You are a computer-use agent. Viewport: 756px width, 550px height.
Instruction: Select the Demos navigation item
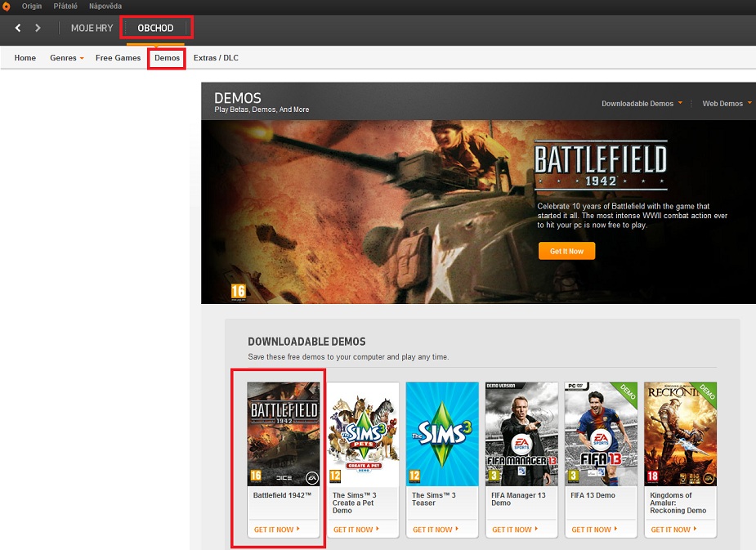[168, 58]
